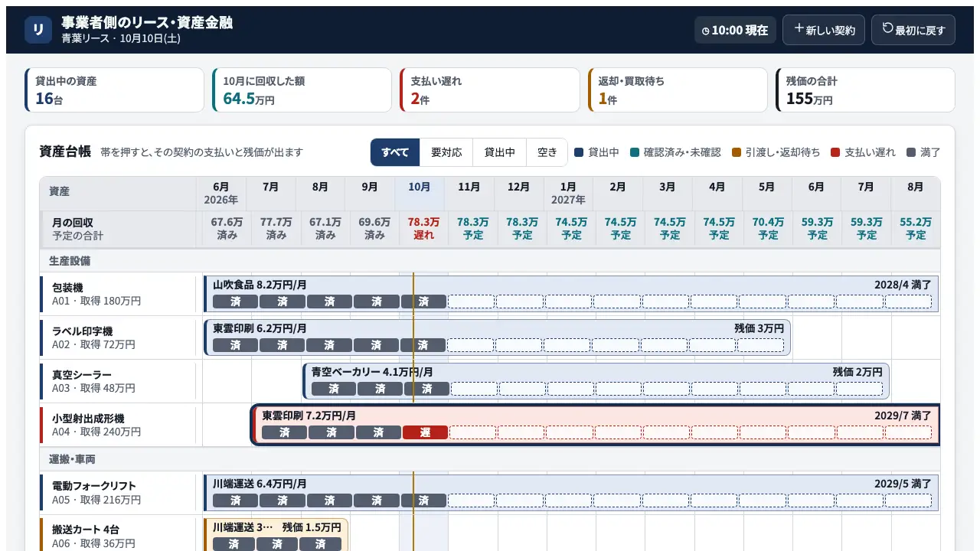
Task: Click the navy 貸出中 legend swatch
Action: click(579, 152)
